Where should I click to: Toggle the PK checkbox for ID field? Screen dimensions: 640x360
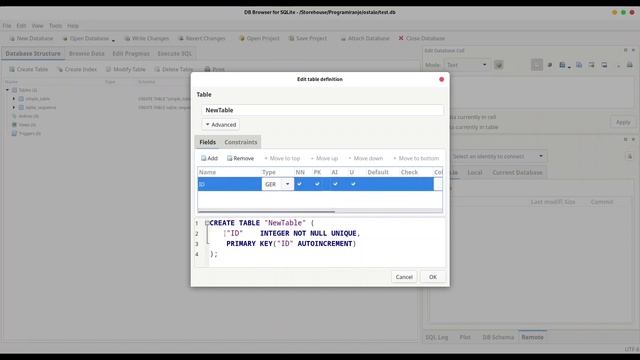pos(317,184)
